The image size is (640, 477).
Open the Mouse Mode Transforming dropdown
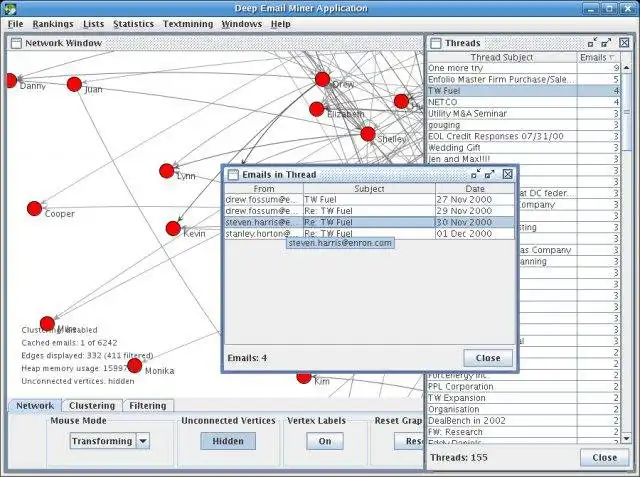tap(143, 441)
